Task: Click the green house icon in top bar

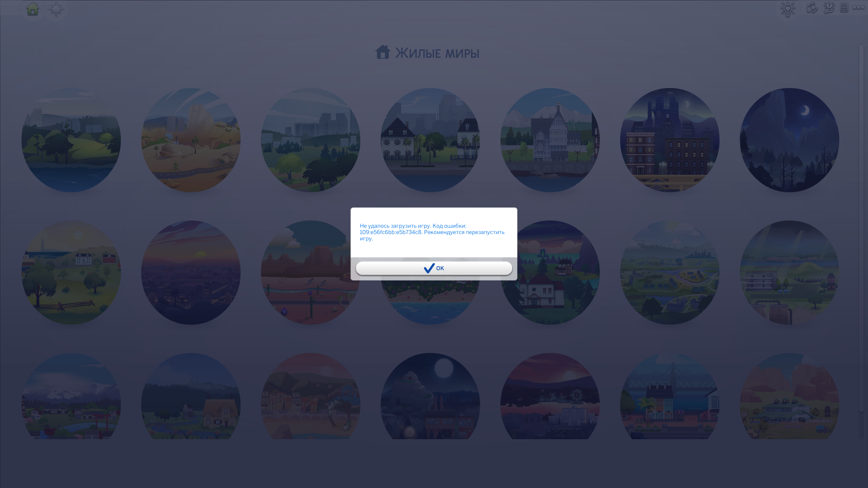Action: [33, 9]
